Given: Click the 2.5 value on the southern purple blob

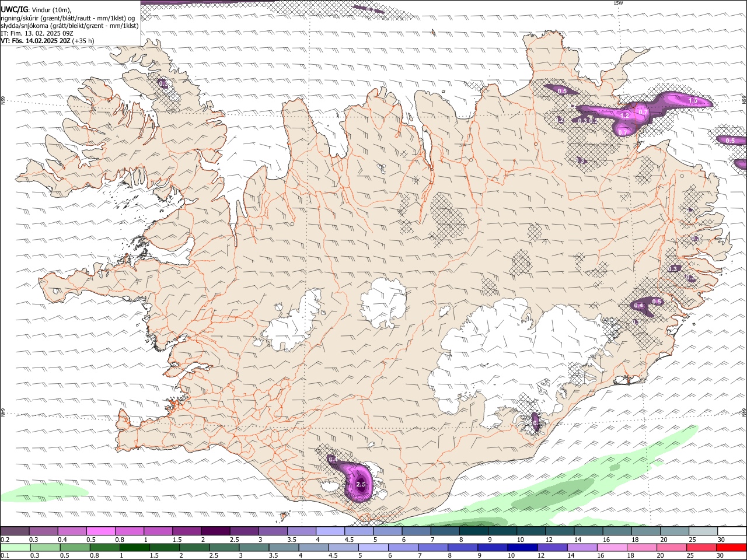Looking at the screenshot, I should (360, 484).
